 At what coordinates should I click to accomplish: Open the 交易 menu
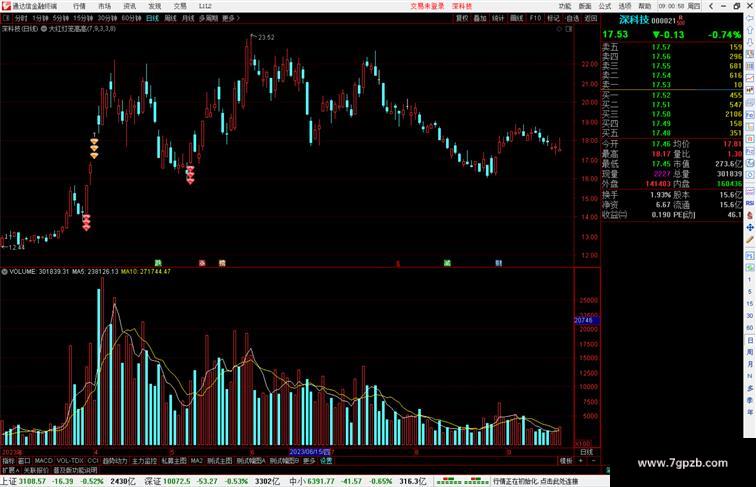180,6
